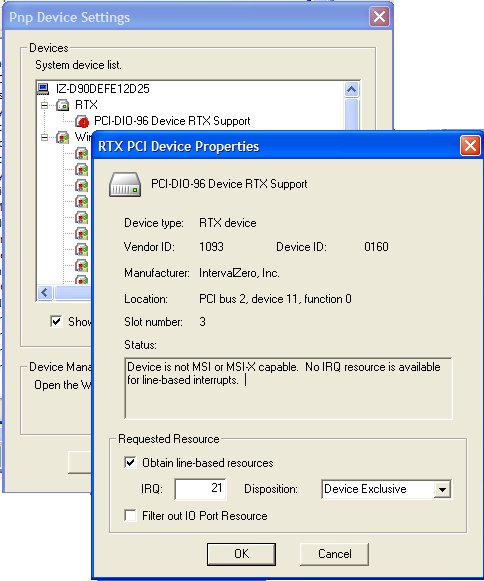Click the device list scroll-up arrow
The width and height of the screenshot is (484, 581).
[x=351, y=89]
